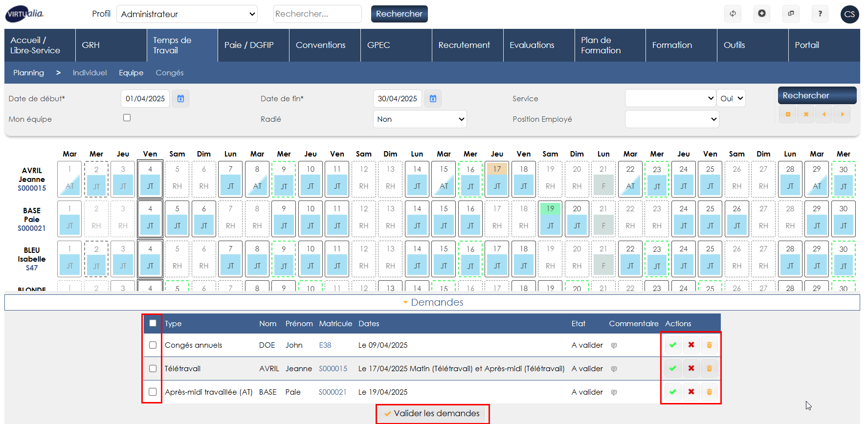Select the Télétravail request checkbox
868x424 pixels.
pyautogui.click(x=153, y=369)
